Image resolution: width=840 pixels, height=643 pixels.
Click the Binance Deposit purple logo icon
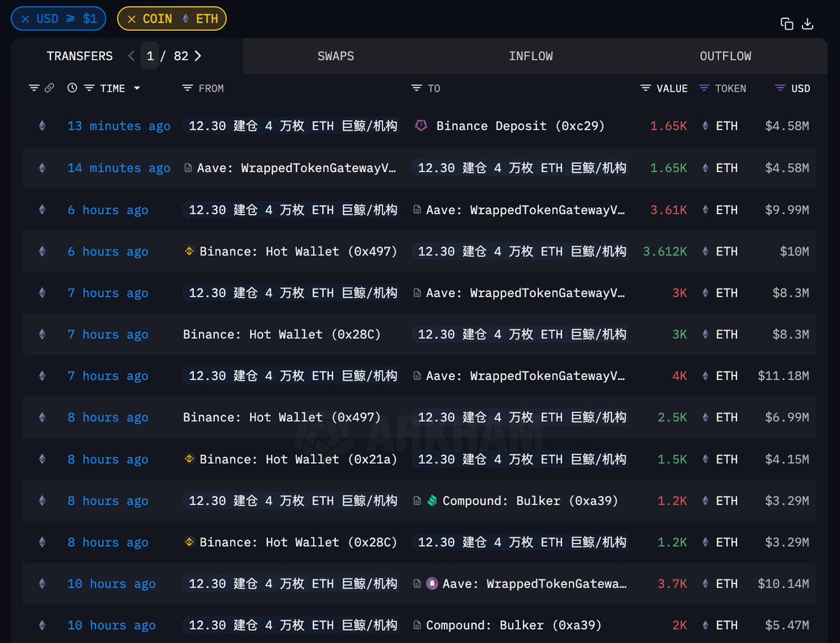pyautogui.click(x=421, y=126)
